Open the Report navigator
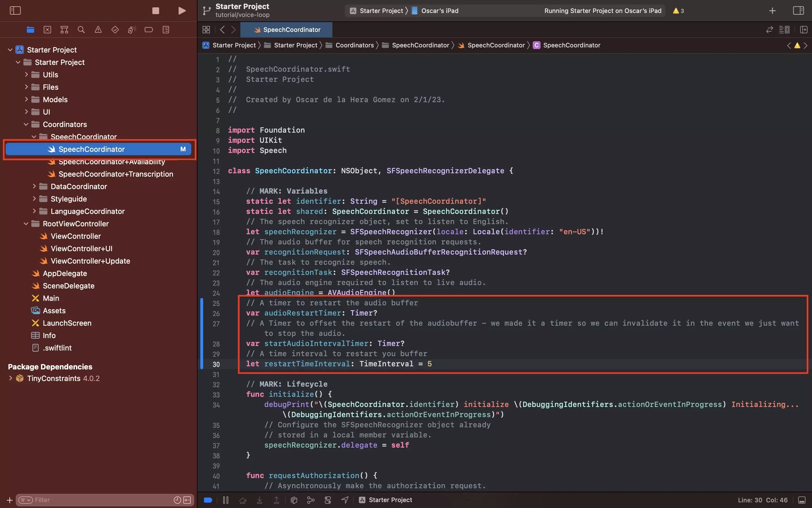This screenshot has width=812, height=508. (166, 30)
